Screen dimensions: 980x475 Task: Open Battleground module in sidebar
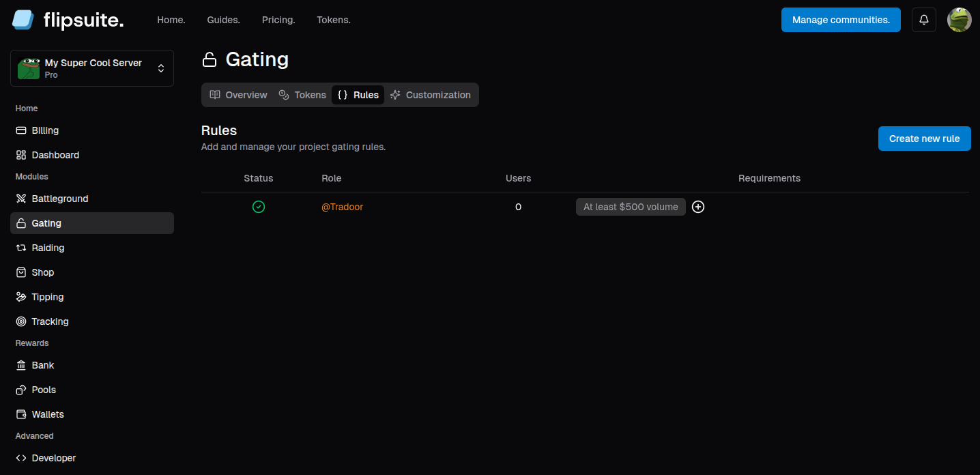point(92,199)
